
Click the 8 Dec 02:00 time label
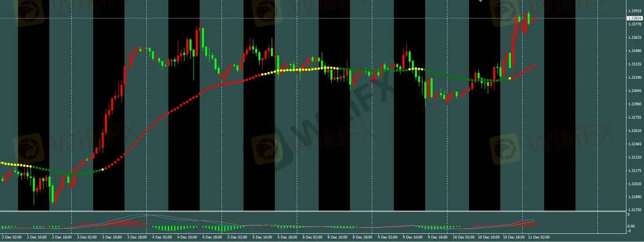[312, 237]
